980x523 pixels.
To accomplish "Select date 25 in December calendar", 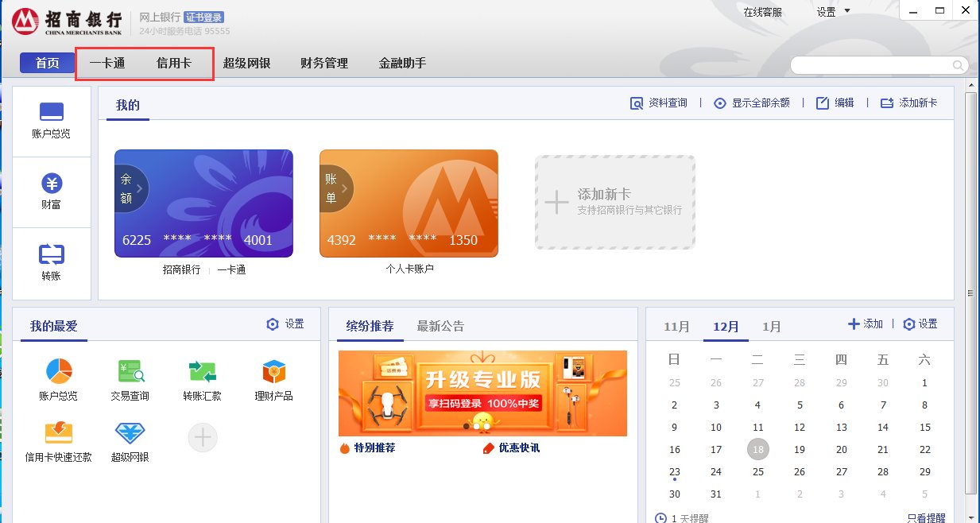I will (758, 471).
